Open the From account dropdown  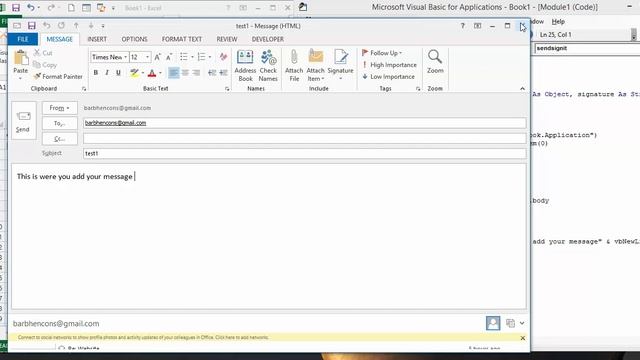click(60, 108)
